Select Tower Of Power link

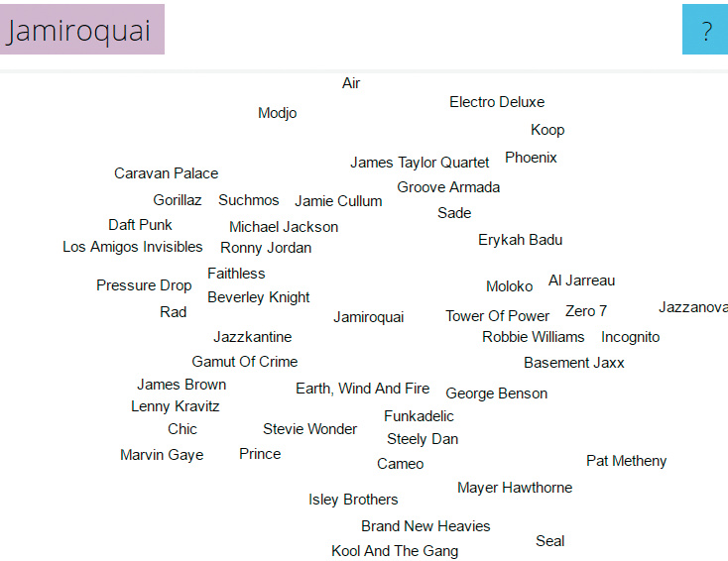point(497,316)
